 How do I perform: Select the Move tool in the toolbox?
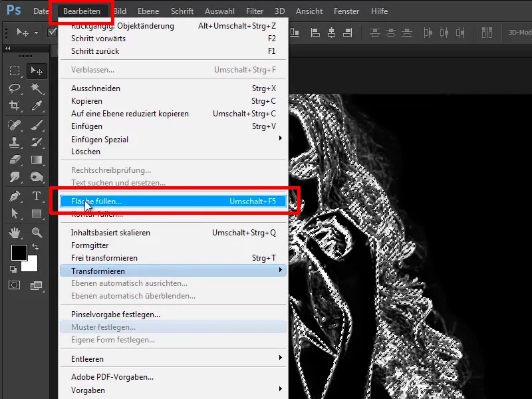click(x=37, y=71)
